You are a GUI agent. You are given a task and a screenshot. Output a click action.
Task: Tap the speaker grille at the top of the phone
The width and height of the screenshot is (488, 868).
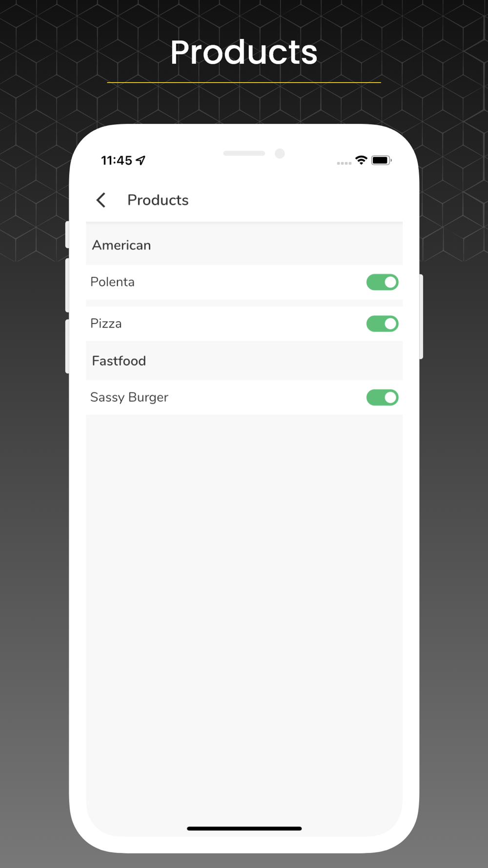click(x=244, y=153)
